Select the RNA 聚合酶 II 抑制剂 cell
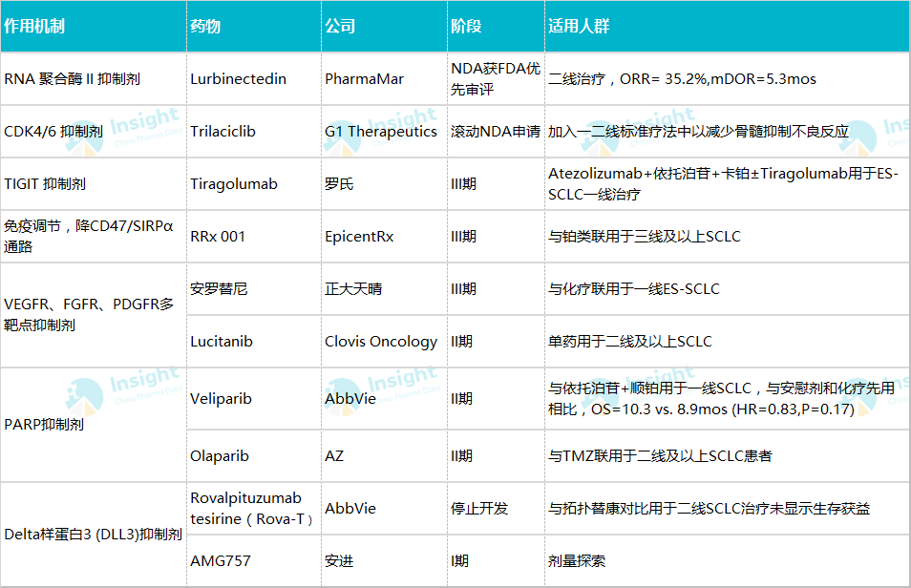 93,79
